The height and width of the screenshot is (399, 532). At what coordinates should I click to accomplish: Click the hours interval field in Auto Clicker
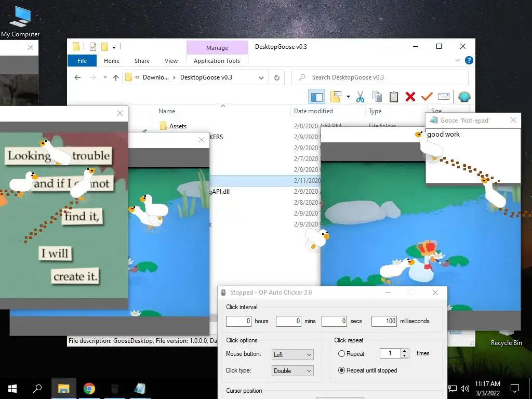(238, 321)
